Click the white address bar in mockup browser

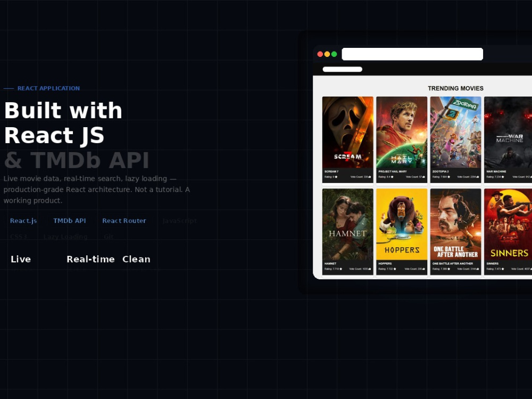(412, 54)
